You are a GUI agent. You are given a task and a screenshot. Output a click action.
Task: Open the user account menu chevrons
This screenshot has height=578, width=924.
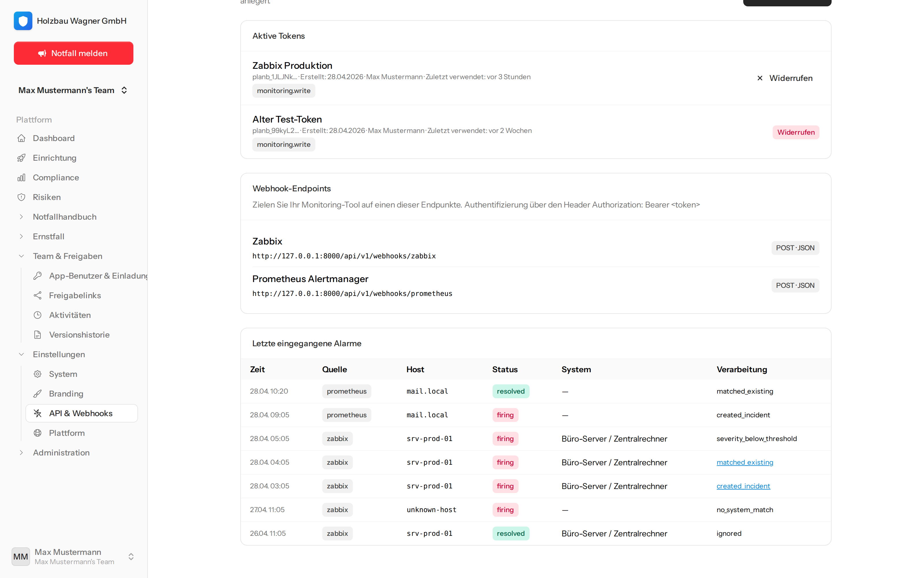click(x=131, y=557)
